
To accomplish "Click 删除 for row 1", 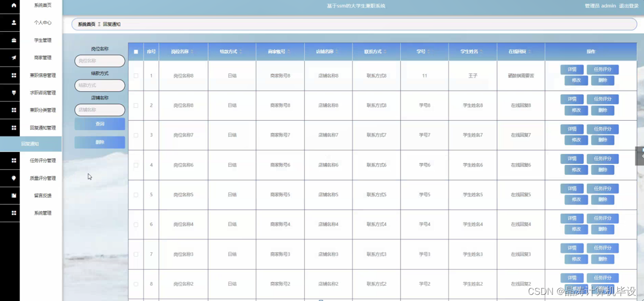I will (x=603, y=80).
